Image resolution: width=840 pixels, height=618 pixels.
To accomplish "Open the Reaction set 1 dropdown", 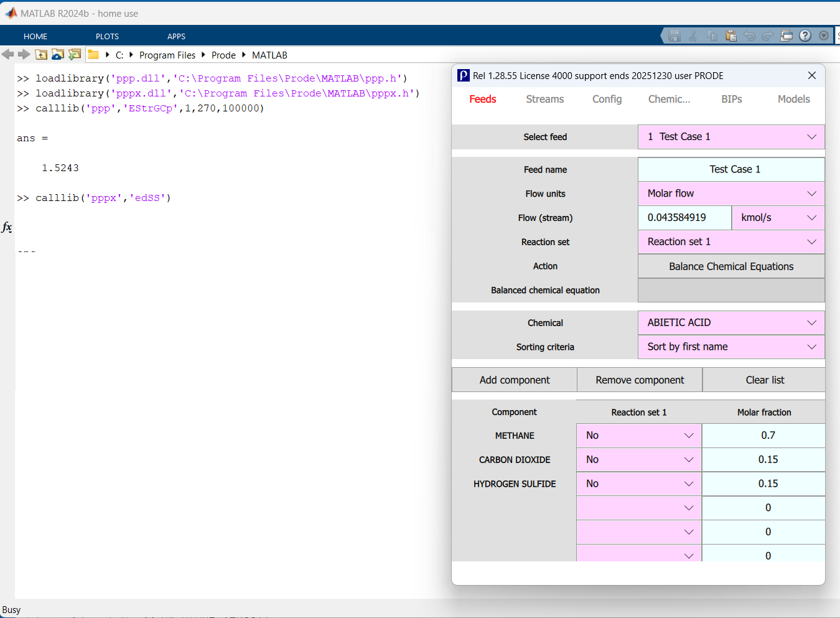I will 731,242.
